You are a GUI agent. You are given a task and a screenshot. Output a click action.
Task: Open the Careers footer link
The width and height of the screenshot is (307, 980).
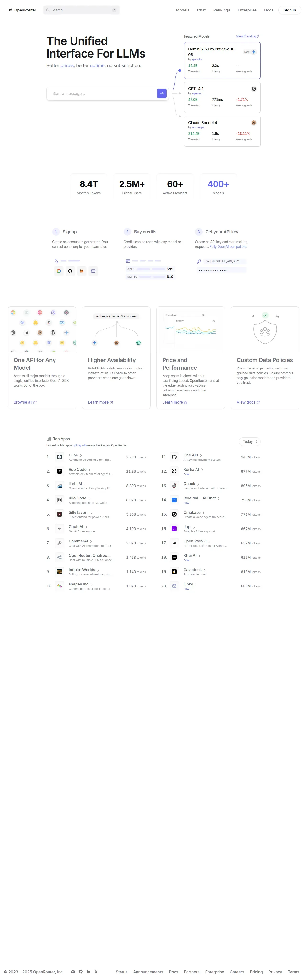(x=237, y=972)
